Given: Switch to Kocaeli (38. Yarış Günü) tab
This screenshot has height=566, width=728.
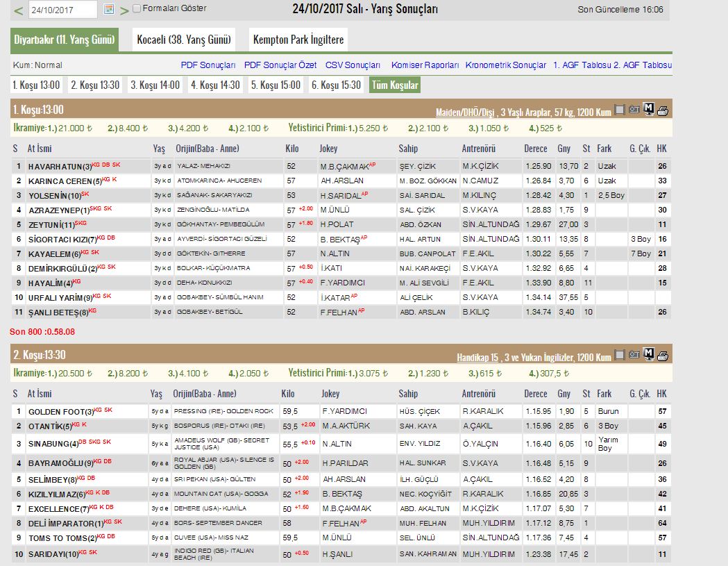Looking at the screenshot, I should [x=184, y=40].
